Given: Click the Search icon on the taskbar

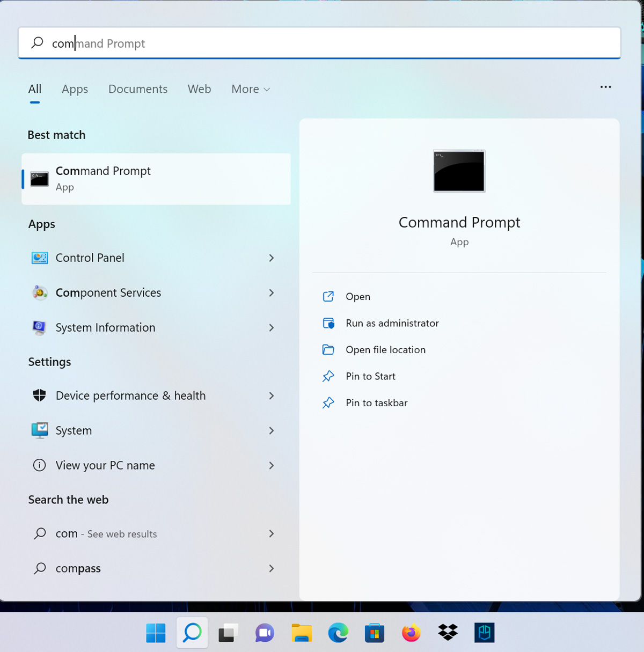Looking at the screenshot, I should pyautogui.click(x=192, y=633).
